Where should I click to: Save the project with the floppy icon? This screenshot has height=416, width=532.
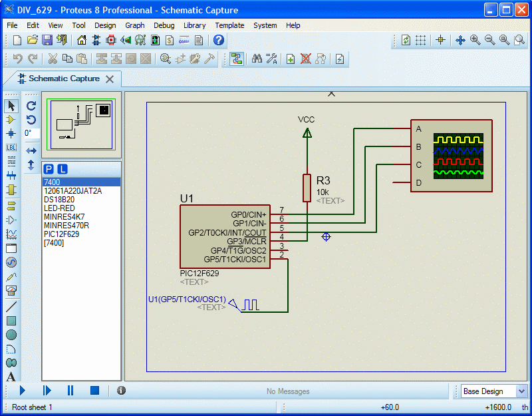click(x=47, y=41)
